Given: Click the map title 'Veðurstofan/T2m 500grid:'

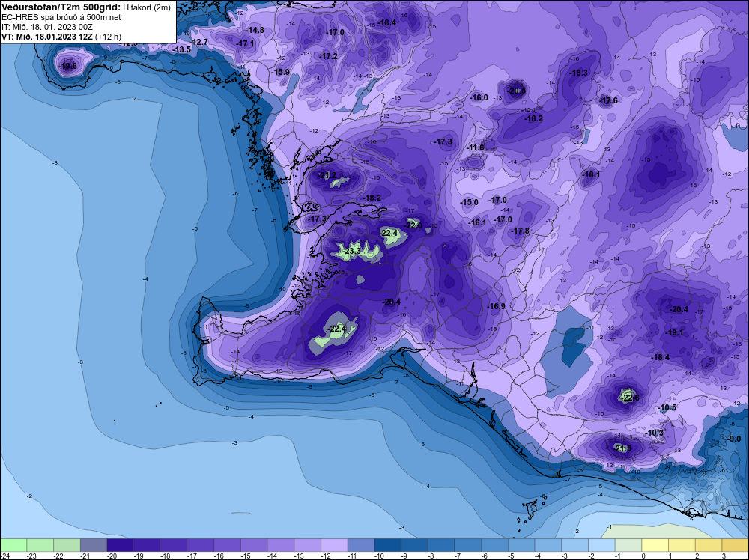Looking at the screenshot, I should [60, 7].
